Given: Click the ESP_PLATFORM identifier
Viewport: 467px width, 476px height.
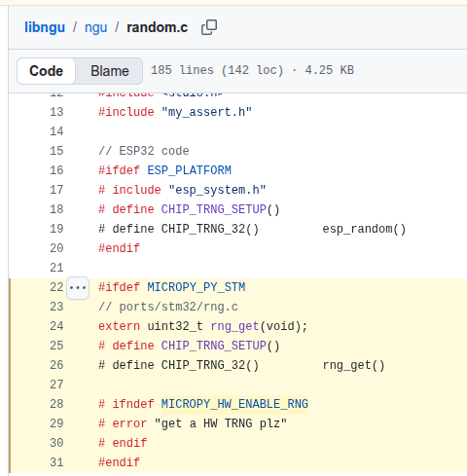Looking at the screenshot, I should (189, 170).
